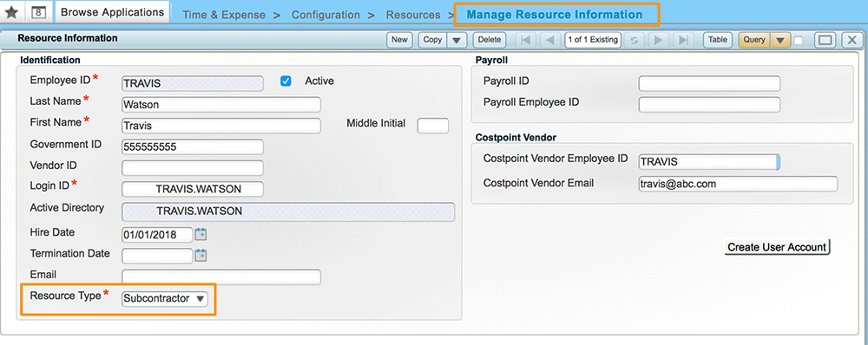
Task: Click the 1 of 1 Existing indicator
Action: 592,40
